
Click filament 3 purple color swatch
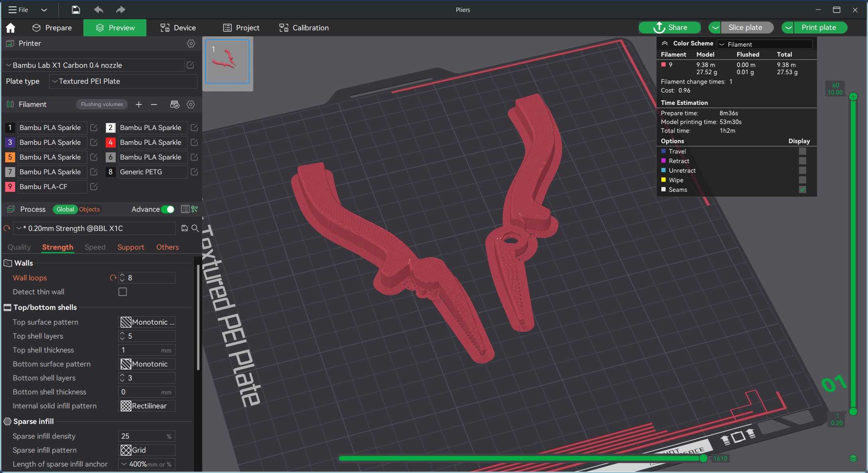point(10,142)
